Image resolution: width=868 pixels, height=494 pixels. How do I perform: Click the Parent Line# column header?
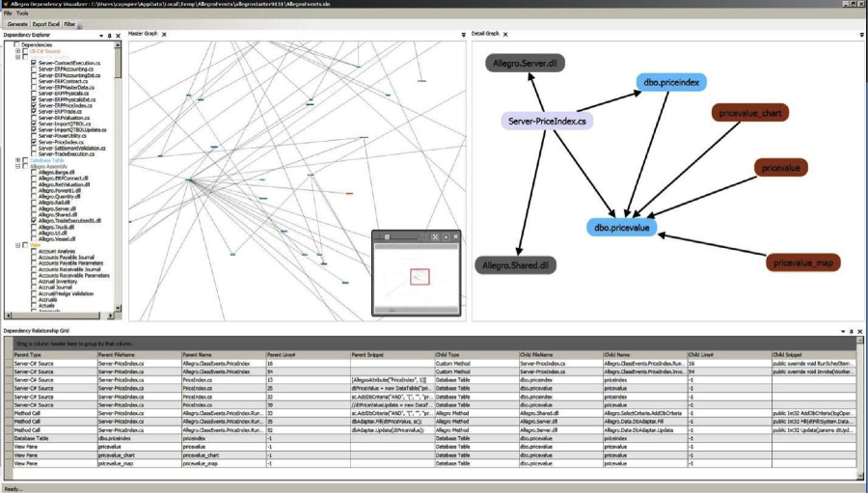(308, 355)
